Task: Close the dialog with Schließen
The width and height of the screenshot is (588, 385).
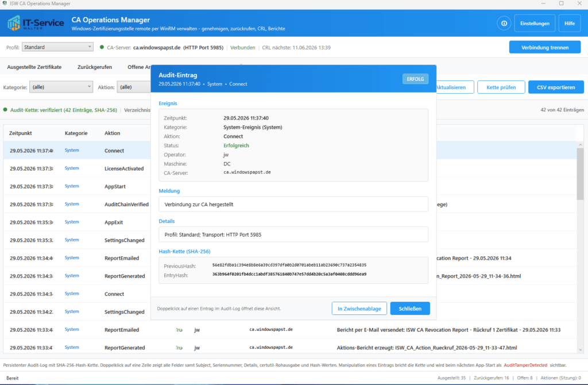Action: [410, 309]
